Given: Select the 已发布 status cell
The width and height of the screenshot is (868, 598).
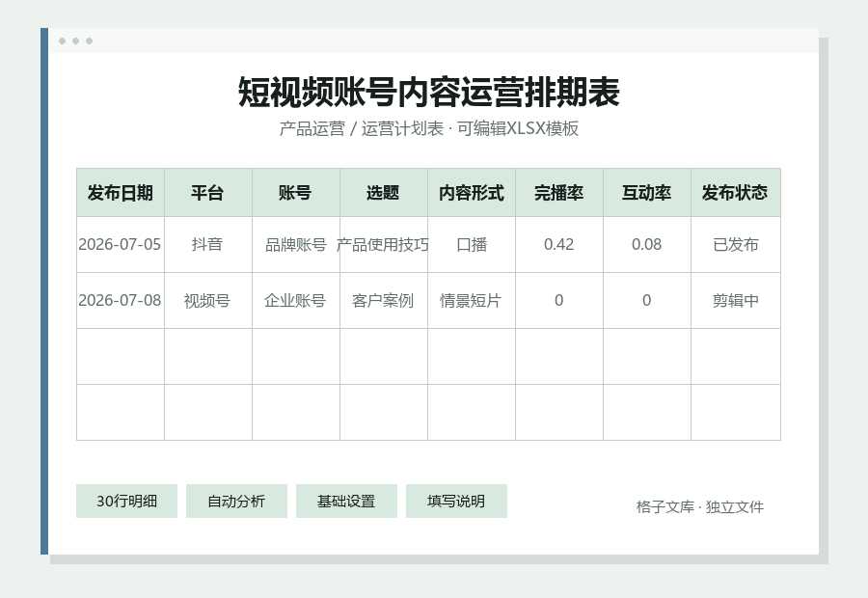Looking at the screenshot, I should point(736,245).
